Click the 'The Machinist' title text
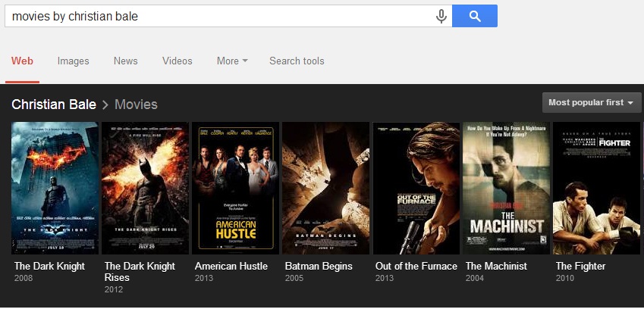Screen dimensions: 644x309 coord(496,266)
